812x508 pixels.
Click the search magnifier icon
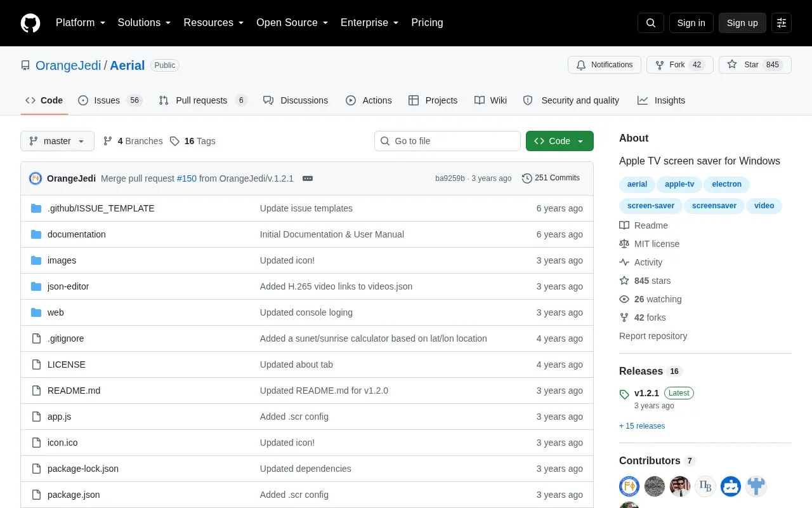[651, 23]
